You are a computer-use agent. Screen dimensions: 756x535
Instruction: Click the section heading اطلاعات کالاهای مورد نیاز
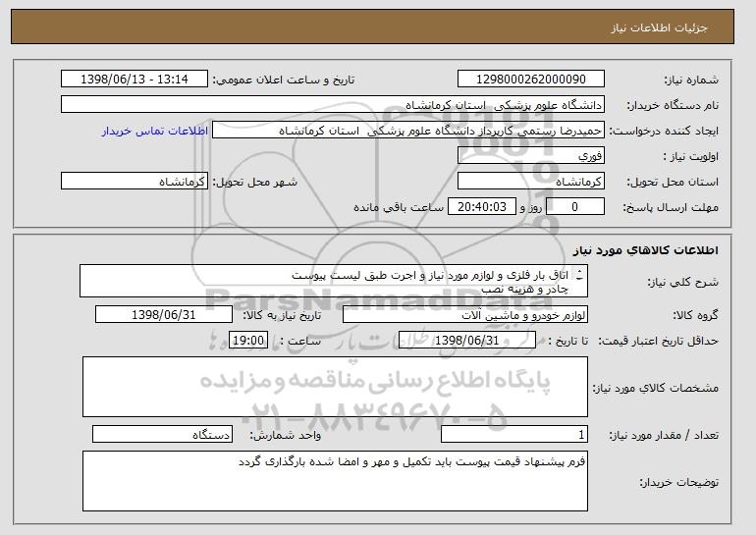pyautogui.click(x=646, y=249)
